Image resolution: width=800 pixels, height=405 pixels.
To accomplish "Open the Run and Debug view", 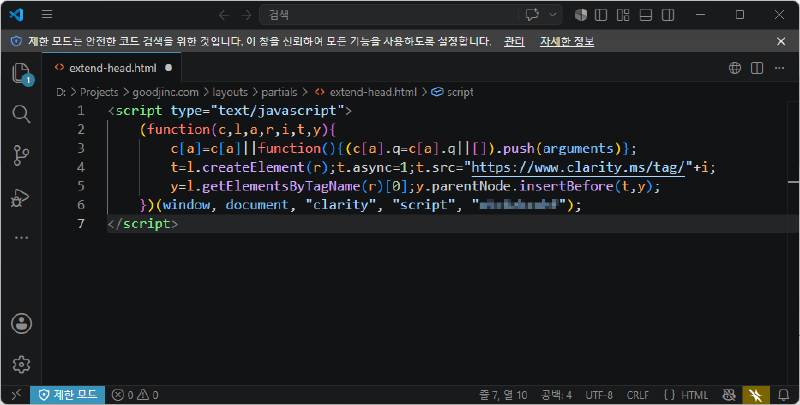I will pos(21,197).
